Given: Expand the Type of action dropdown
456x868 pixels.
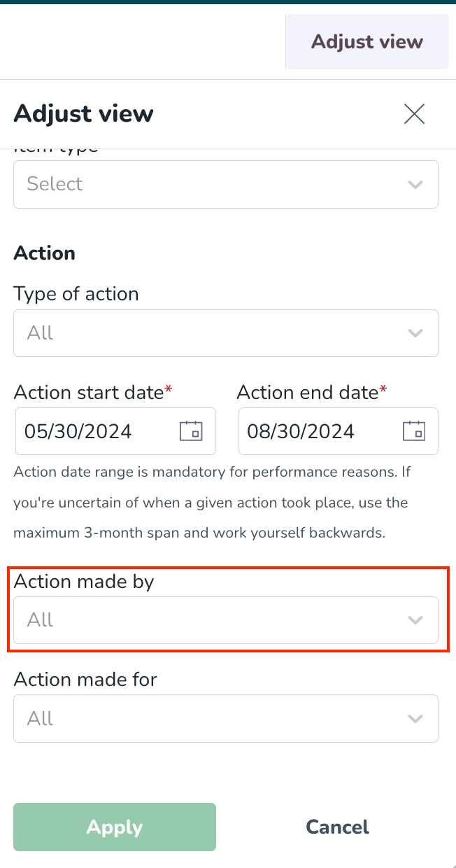Looking at the screenshot, I should tap(226, 333).
